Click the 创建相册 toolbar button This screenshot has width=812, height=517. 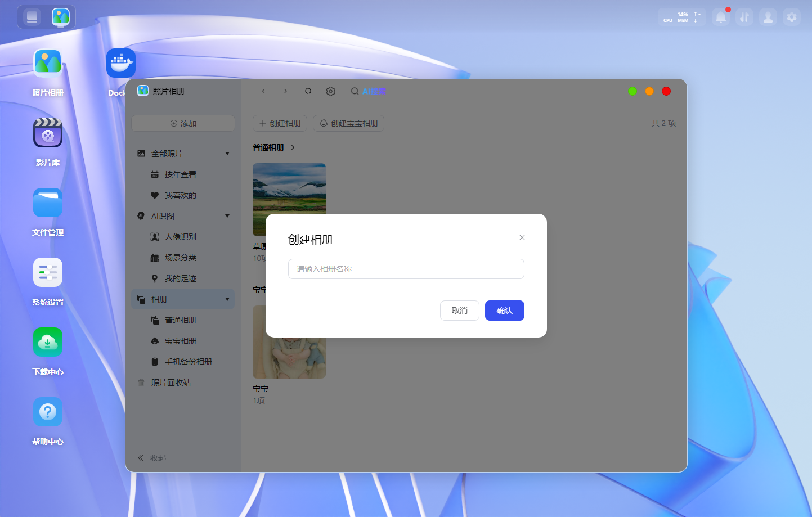coord(280,123)
